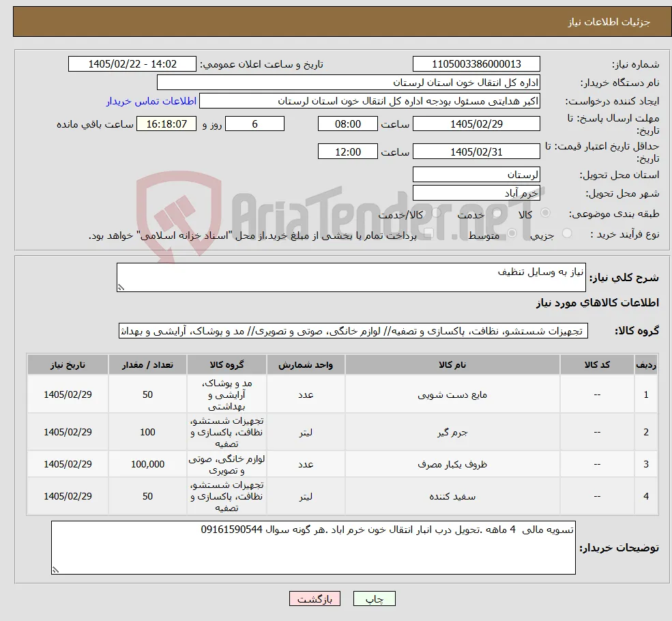Screen dimensions: 672x621
Task: Click the ردیف column header
Action: tap(646, 364)
